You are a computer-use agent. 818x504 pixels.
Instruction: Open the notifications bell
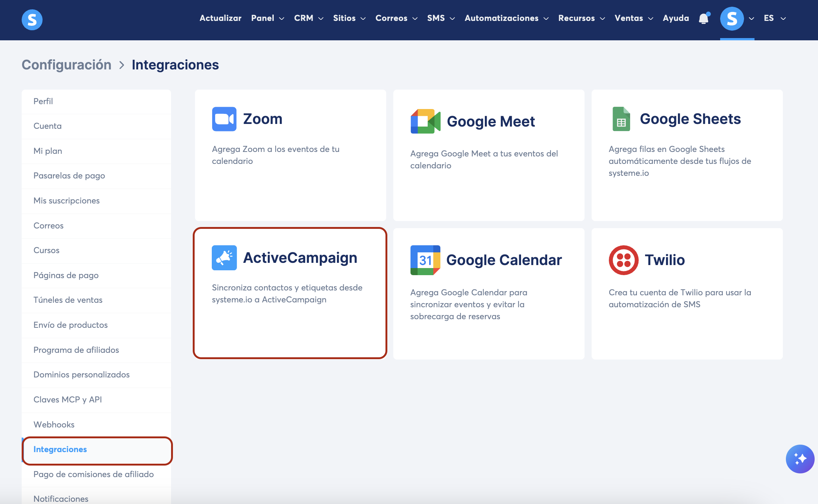coord(704,18)
